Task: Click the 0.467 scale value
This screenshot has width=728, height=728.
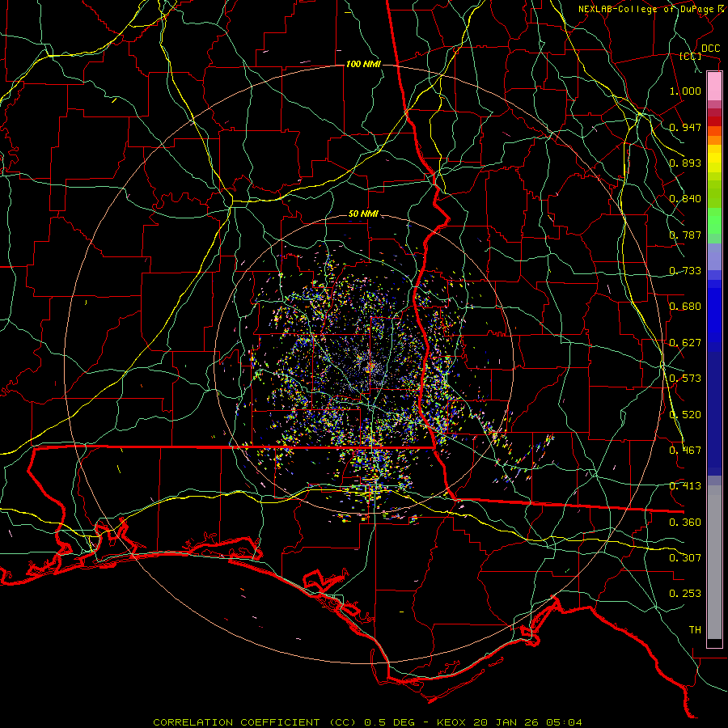Action: point(685,451)
